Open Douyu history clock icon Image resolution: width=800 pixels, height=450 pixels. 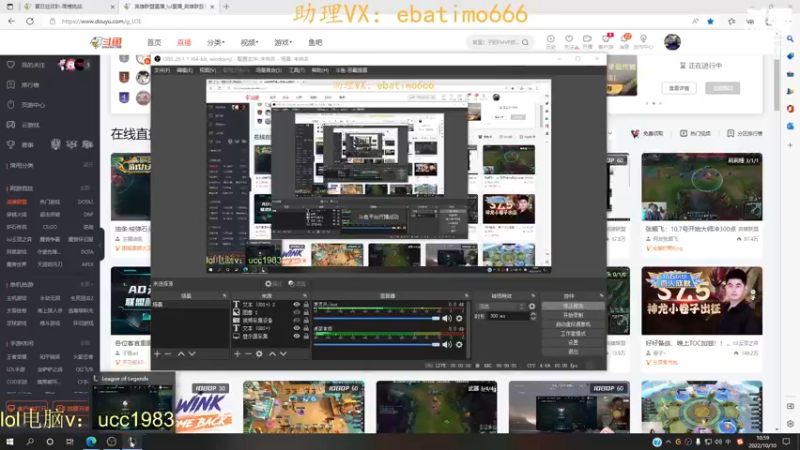click(551, 41)
